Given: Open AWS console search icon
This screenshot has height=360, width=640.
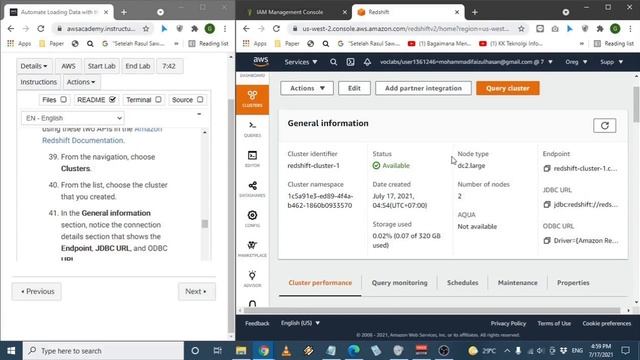Looking at the screenshot, I should click(x=333, y=62).
